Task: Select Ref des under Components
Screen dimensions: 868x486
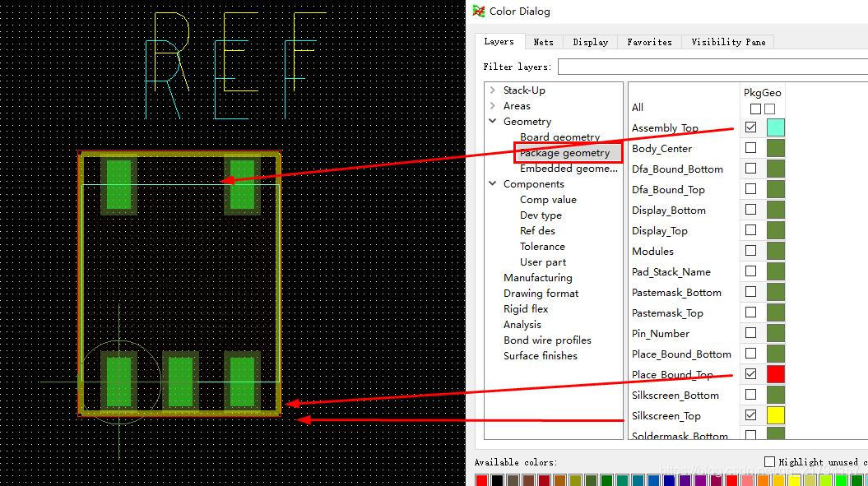Action: tap(537, 231)
